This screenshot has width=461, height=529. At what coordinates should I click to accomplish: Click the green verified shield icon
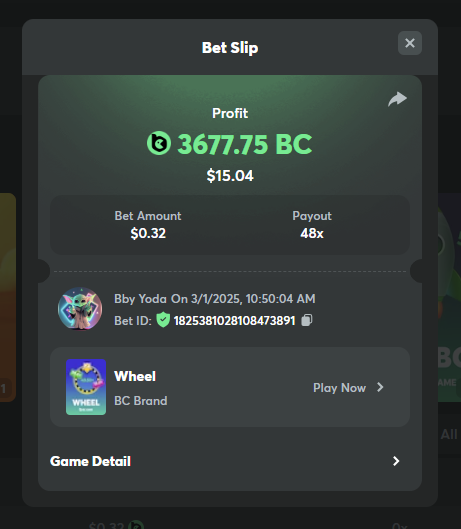point(163,320)
